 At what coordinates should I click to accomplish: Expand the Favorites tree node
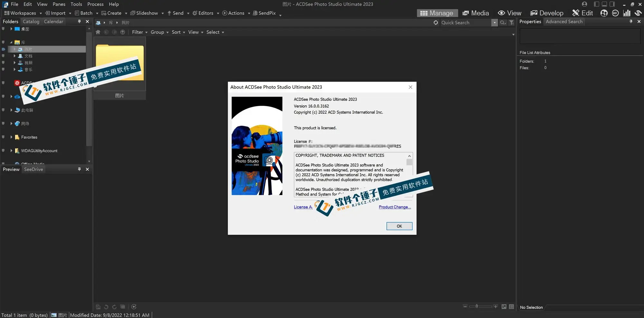(11, 137)
